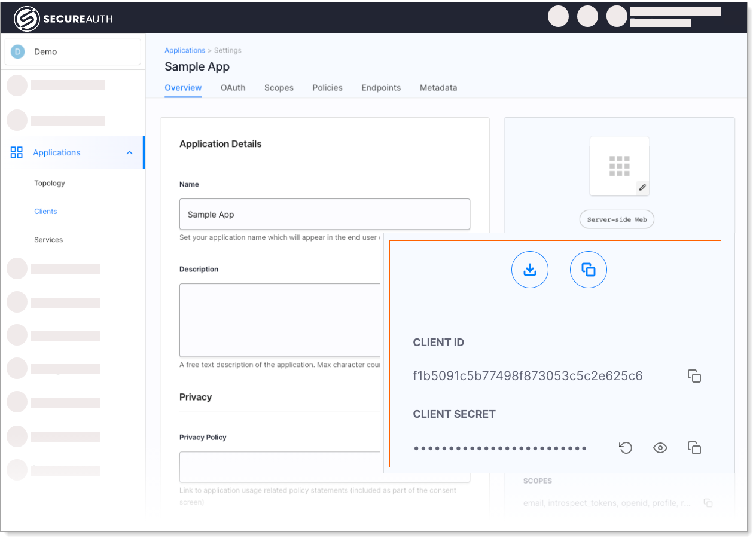Screen dimensions: 756x541
Task: Collapse the Applications sidebar section chevron
Action: (x=130, y=153)
